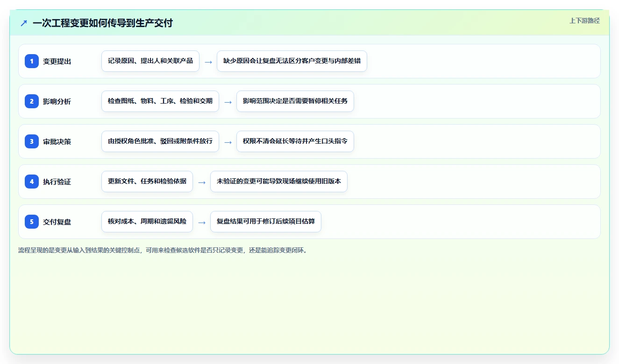
Task: Click the step 5 number badge
Action: point(32,222)
